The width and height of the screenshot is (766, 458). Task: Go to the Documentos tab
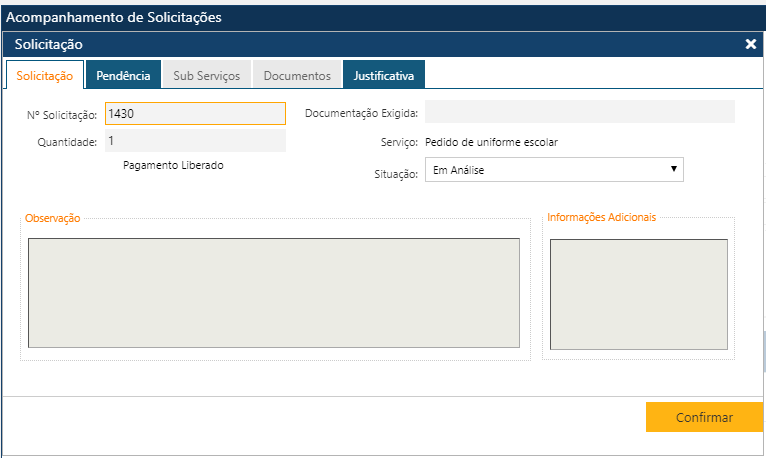(x=297, y=75)
